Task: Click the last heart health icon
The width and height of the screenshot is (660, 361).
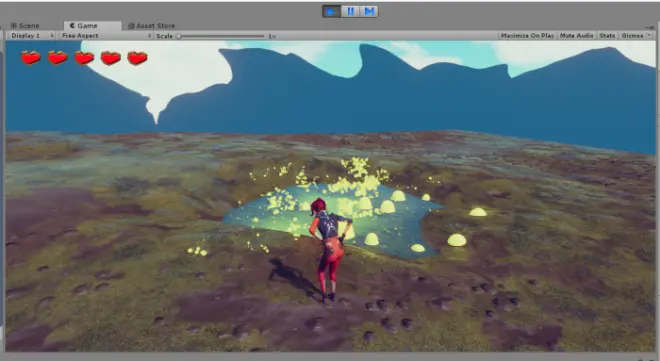Action: click(137, 58)
